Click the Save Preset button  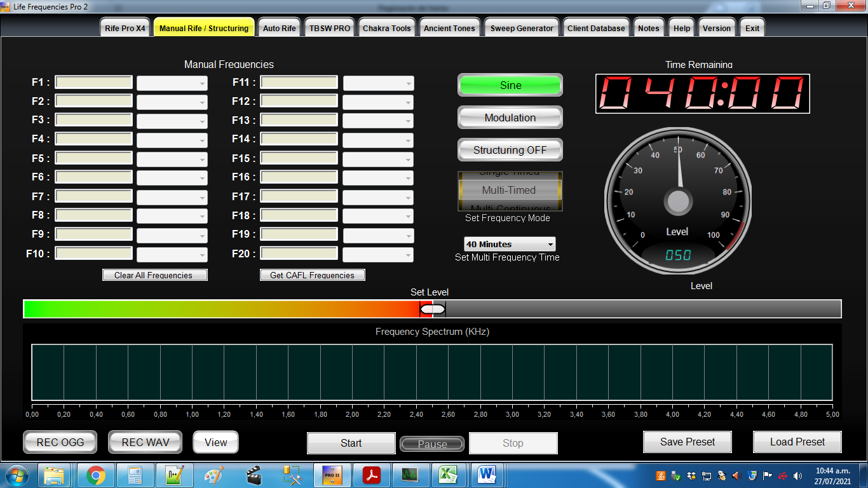(688, 442)
